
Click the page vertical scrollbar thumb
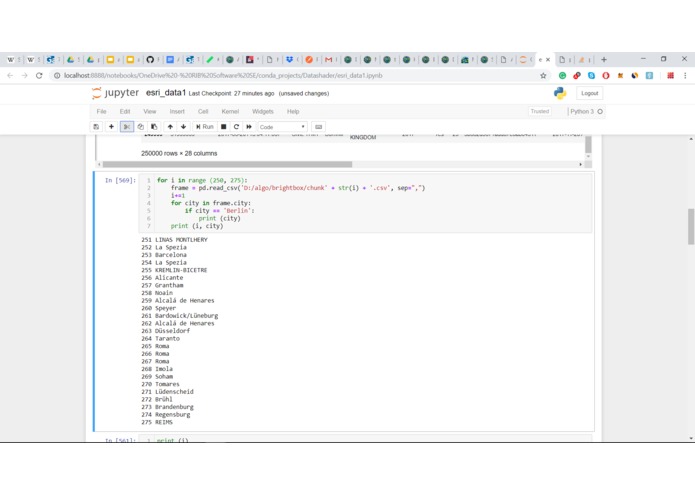point(691,226)
